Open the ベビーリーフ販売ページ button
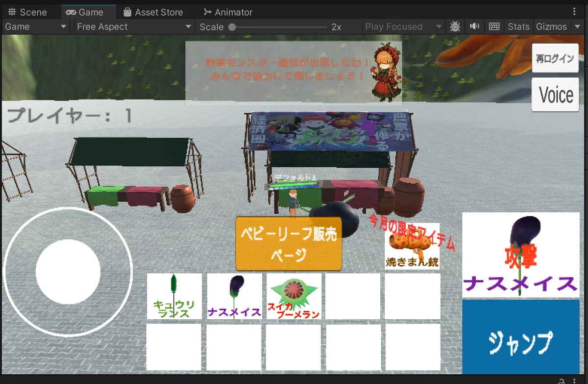The height and width of the screenshot is (384, 588). 289,244
